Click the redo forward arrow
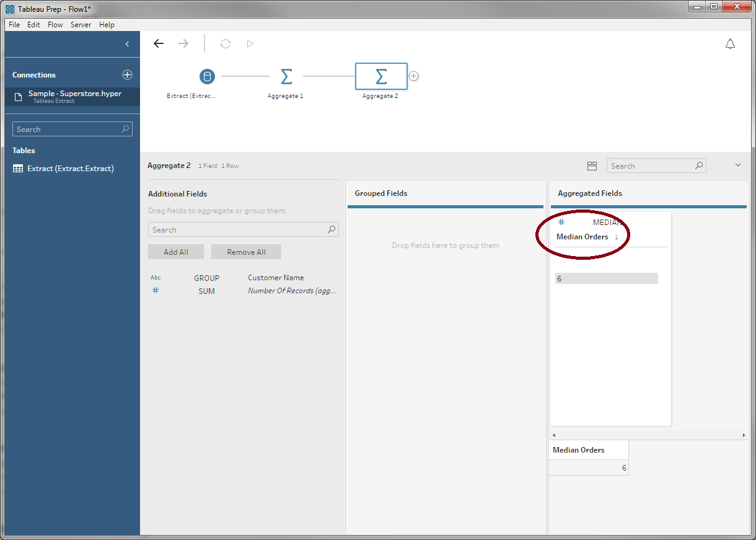 (x=183, y=43)
